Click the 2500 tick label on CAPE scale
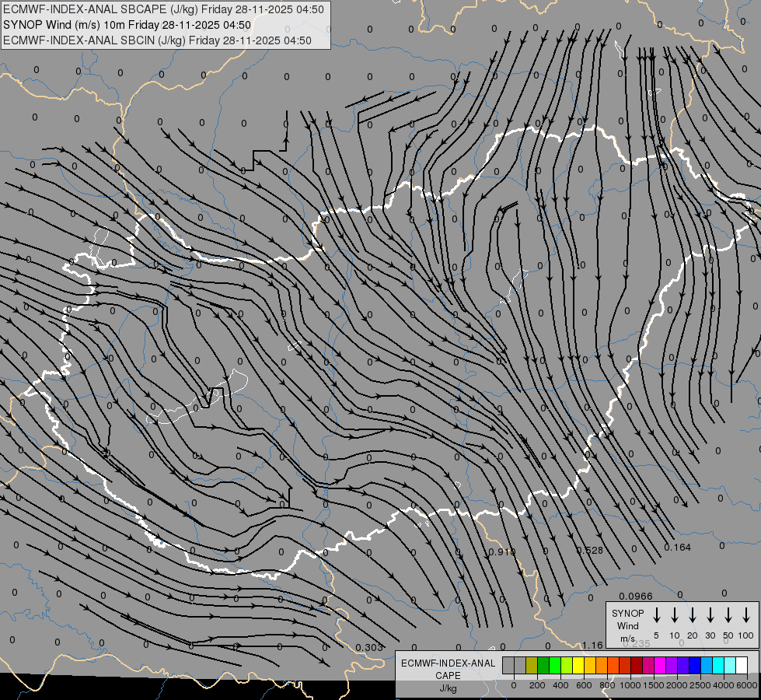This screenshot has width=761, height=700. pos(700,685)
